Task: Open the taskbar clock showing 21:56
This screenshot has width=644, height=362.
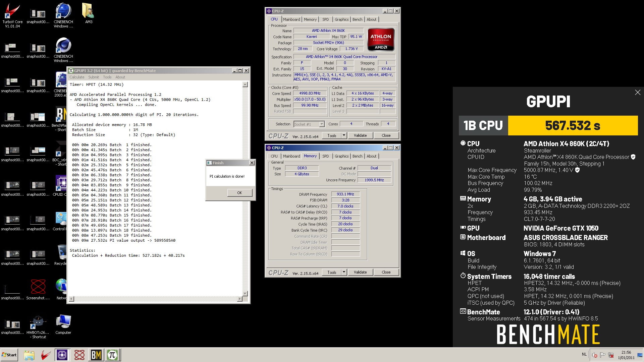Action: [626, 355]
